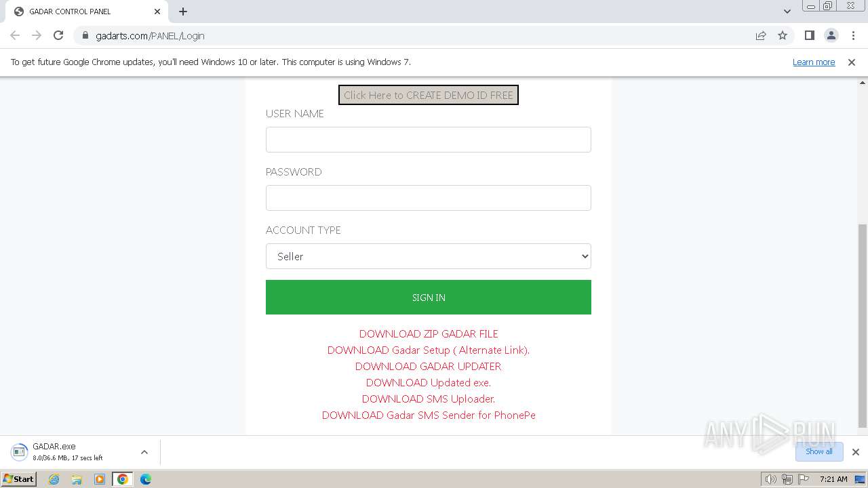Click Show all downloads button
The height and width of the screenshot is (488, 868).
click(x=819, y=451)
